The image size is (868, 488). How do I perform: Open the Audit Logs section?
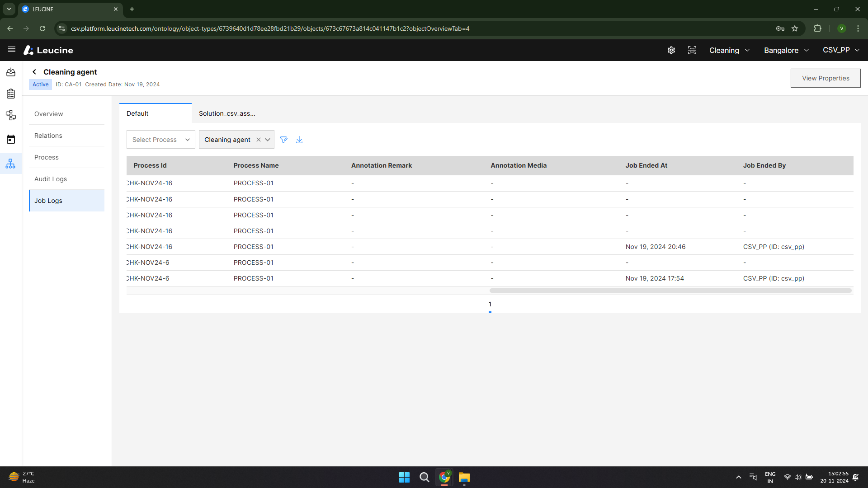coord(66,179)
